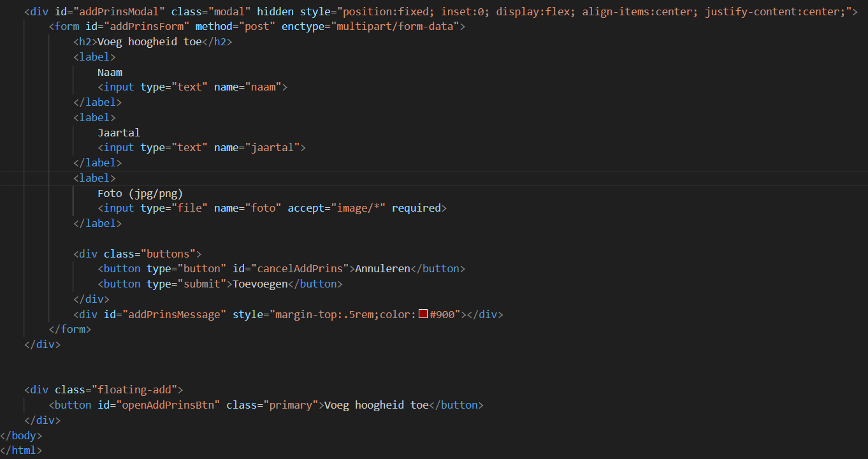Click the Naam label text

click(110, 72)
